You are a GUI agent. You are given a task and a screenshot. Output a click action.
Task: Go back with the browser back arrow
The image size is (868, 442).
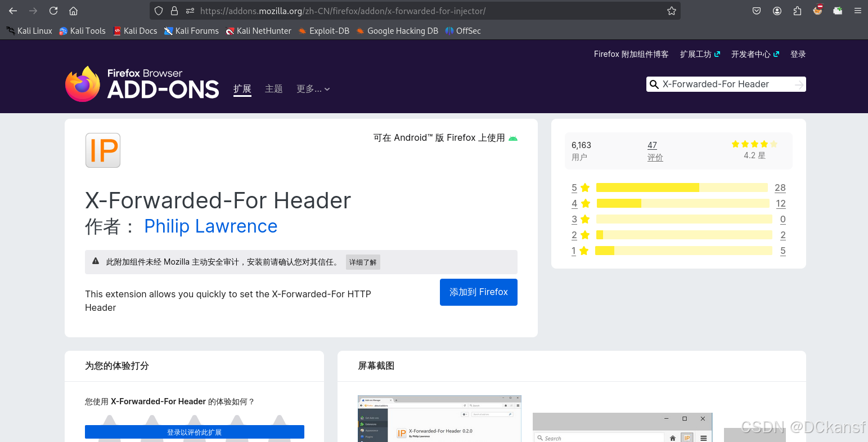pos(13,11)
